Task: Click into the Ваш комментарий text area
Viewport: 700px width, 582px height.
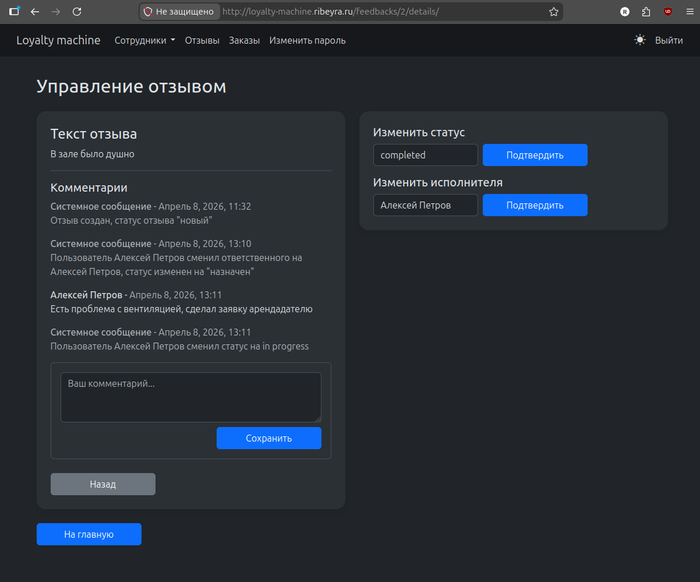Action: pyautogui.click(x=190, y=397)
